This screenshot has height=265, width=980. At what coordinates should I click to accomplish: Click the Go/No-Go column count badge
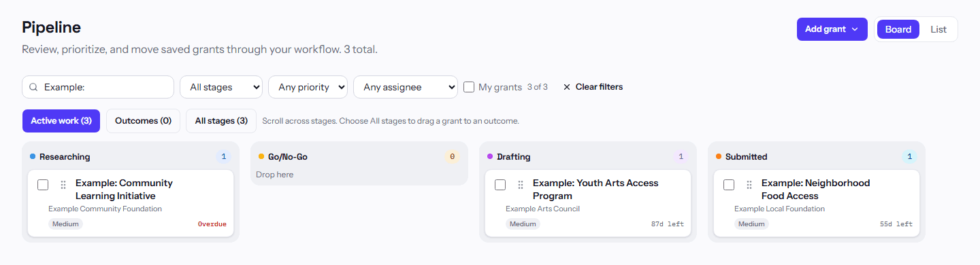pyautogui.click(x=452, y=157)
